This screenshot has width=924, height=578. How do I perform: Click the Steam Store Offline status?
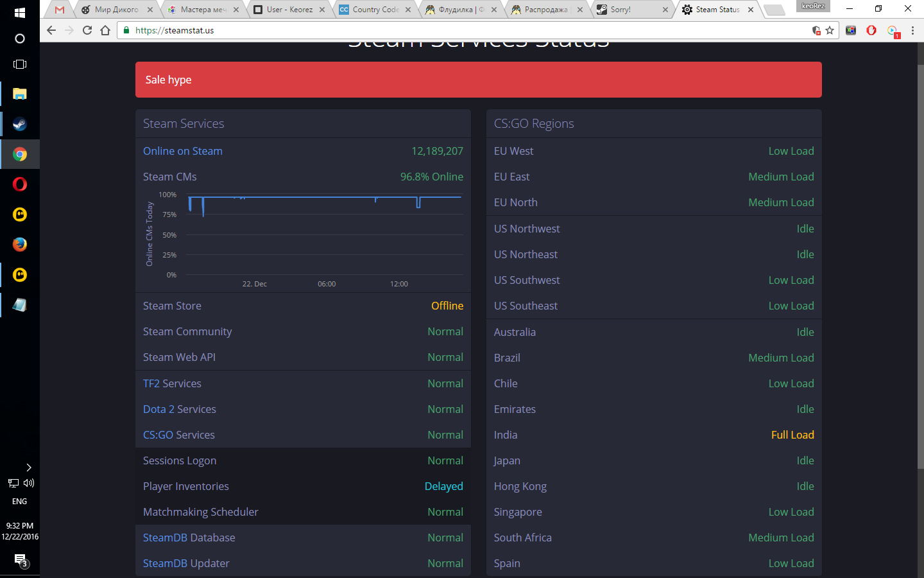click(447, 306)
